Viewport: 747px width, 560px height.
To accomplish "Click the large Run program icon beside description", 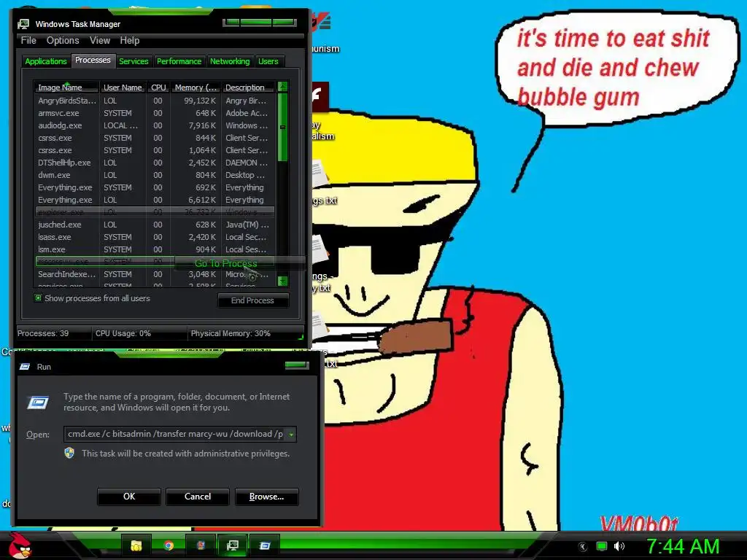I will pos(38,402).
